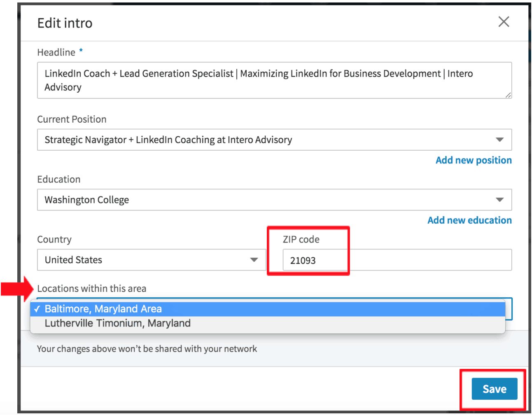Open the Country dropdown
This screenshot has width=532, height=415.
point(152,260)
